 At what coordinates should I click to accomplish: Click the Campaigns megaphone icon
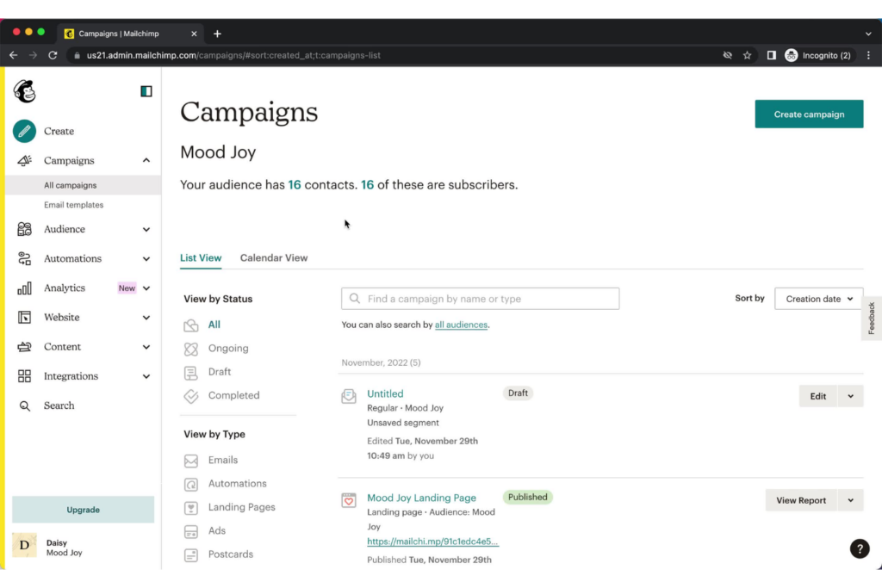(24, 161)
